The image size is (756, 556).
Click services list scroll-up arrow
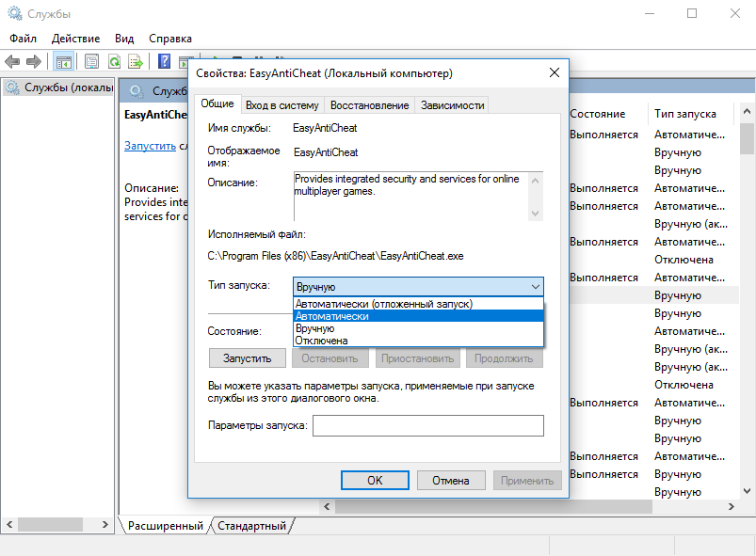(747, 111)
